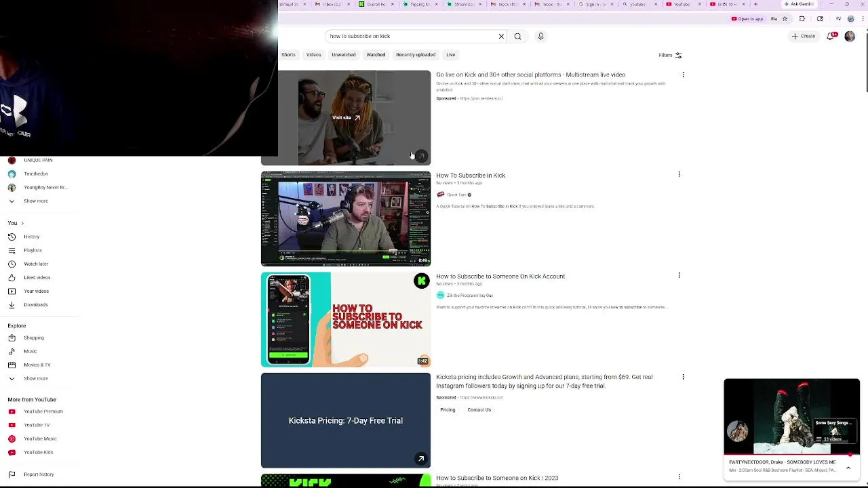Select the Watched filter chip

coord(376,55)
